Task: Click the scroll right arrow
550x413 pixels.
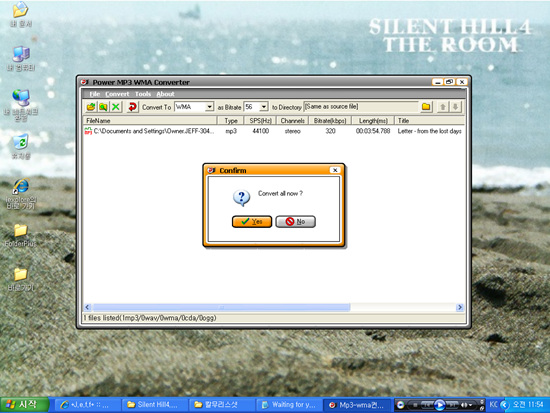Action: click(x=460, y=307)
